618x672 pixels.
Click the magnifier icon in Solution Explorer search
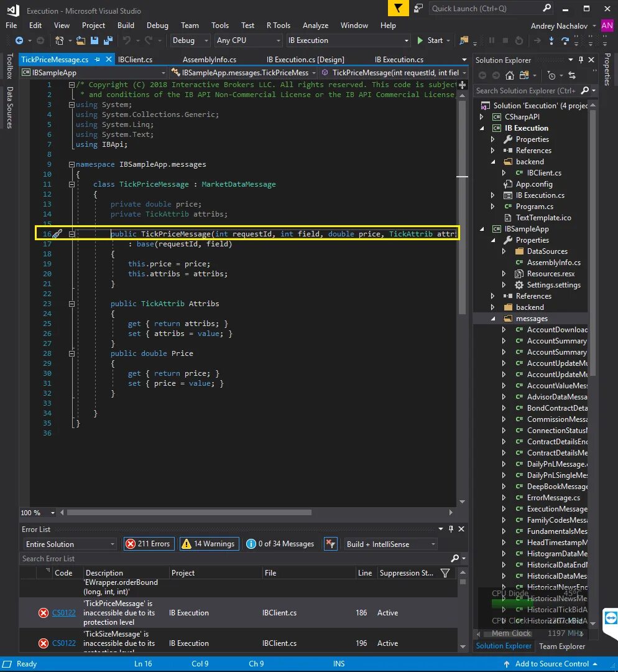tap(584, 90)
